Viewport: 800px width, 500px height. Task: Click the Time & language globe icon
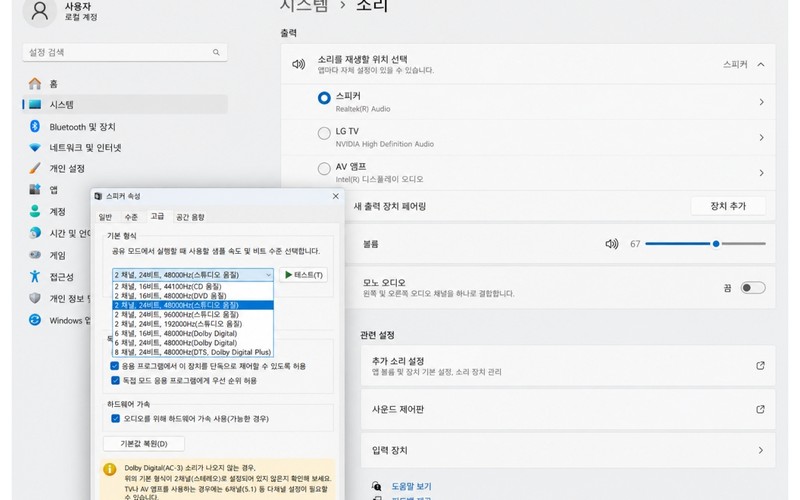pyautogui.click(x=35, y=233)
